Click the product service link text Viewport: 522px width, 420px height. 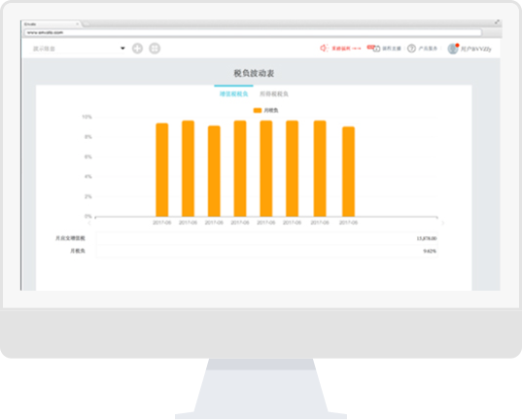pos(428,49)
